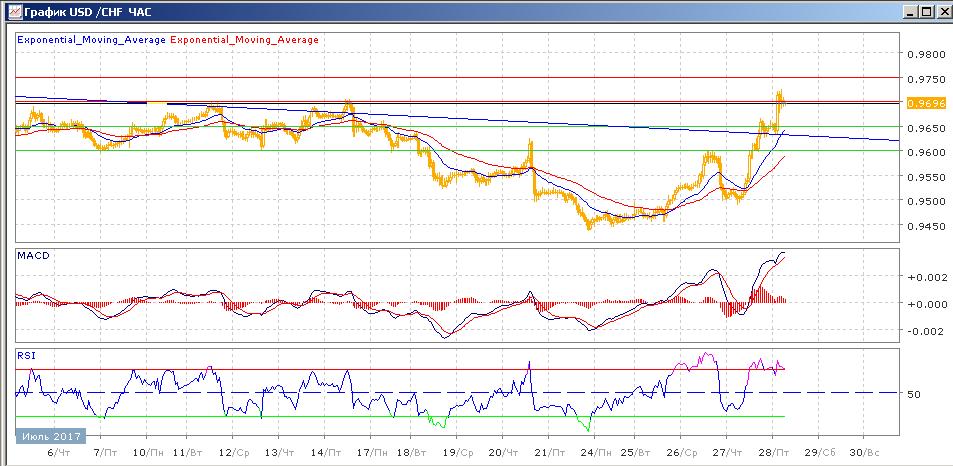This screenshot has height=466, width=953.
Task: Click the MACD +0.000 scale label
Action: pos(926,304)
